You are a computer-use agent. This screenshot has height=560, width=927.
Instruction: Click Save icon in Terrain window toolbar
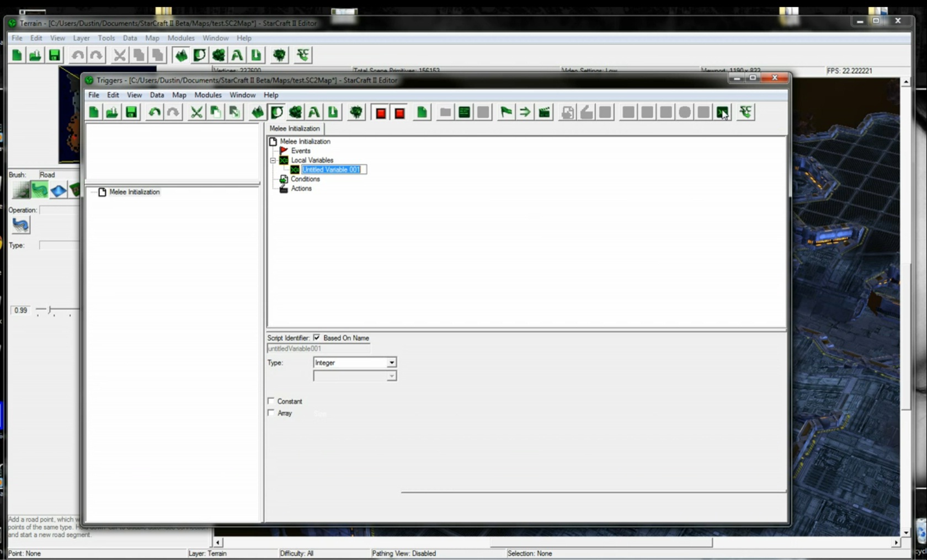[54, 55]
